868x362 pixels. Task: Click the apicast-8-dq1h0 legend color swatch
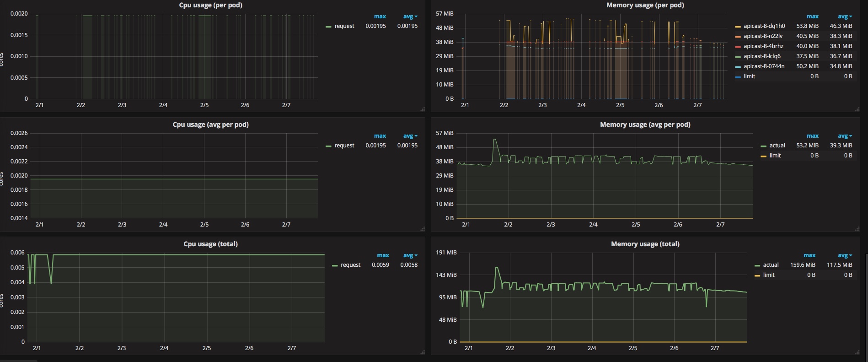738,27
